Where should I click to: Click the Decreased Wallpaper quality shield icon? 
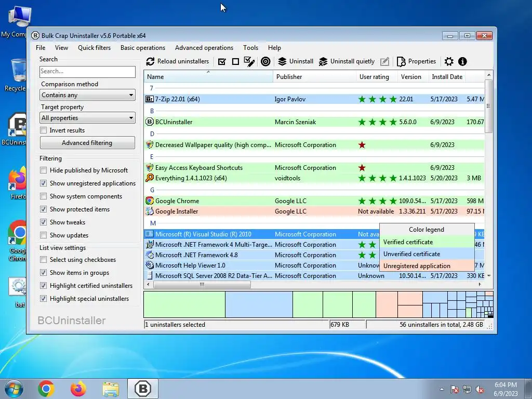[150, 144]
